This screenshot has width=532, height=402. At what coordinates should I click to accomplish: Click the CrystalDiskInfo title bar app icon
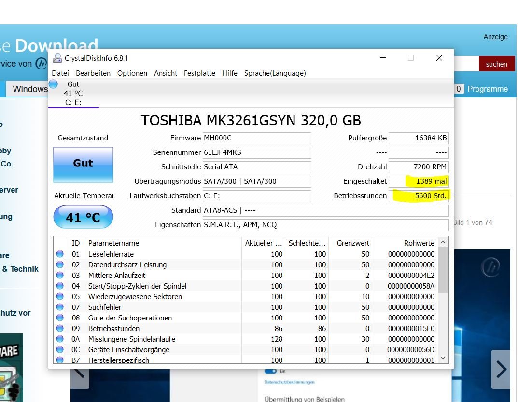[57, 58]
